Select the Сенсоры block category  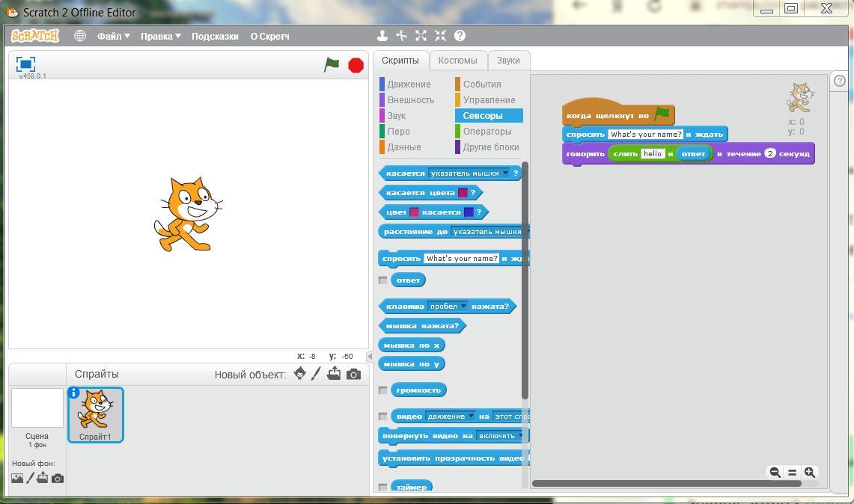pos(489,116)
